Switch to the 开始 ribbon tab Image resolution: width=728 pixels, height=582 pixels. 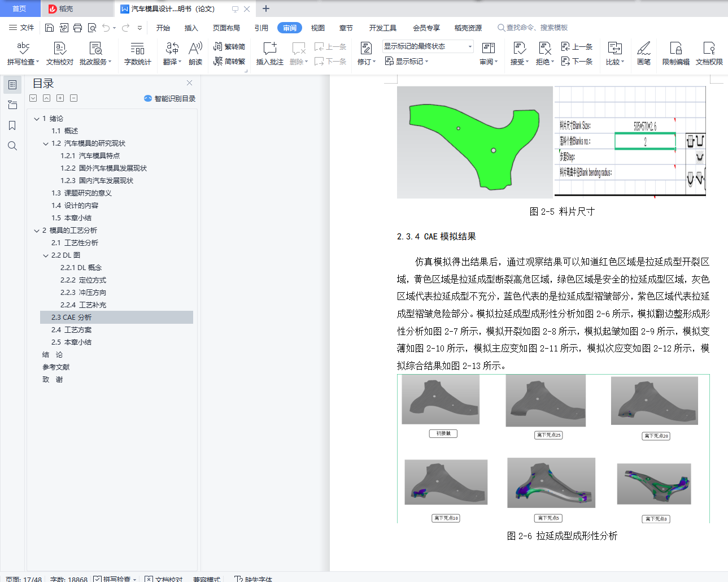point(163,28)
